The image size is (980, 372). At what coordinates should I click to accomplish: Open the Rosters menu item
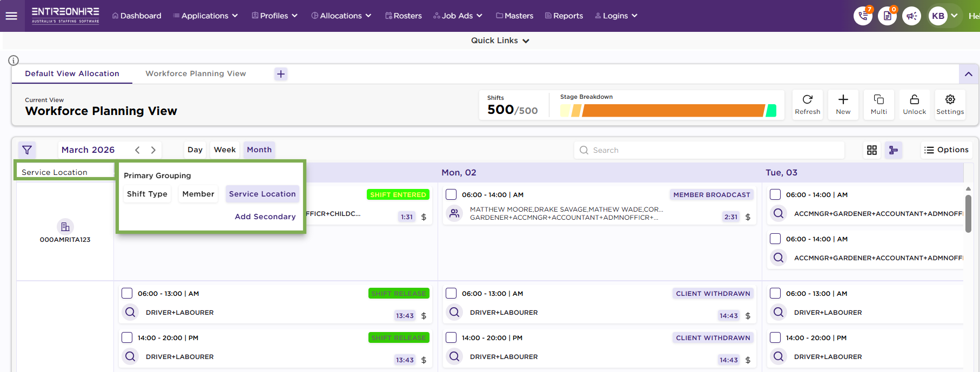(x=404, y=16)
